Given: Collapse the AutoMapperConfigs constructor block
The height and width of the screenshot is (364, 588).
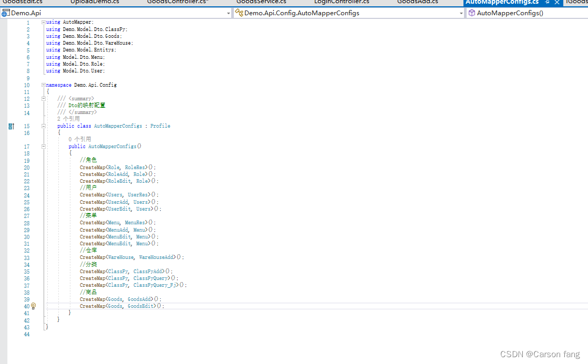Looking at the screenshot, I should pos(44,147).
